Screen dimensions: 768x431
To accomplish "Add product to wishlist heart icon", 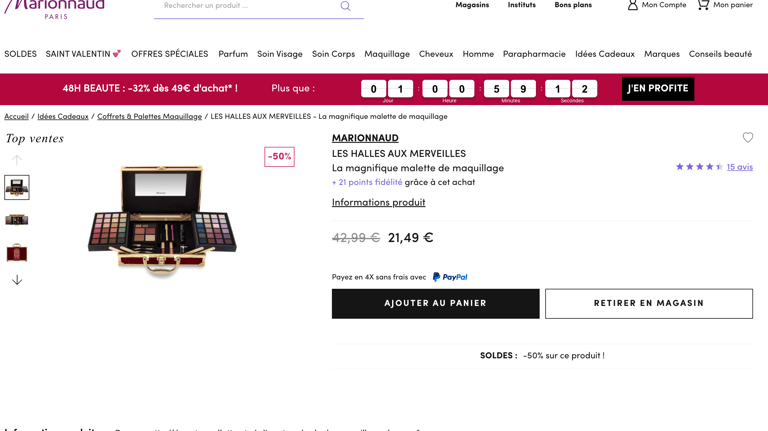I will click(x=747, y=138).
